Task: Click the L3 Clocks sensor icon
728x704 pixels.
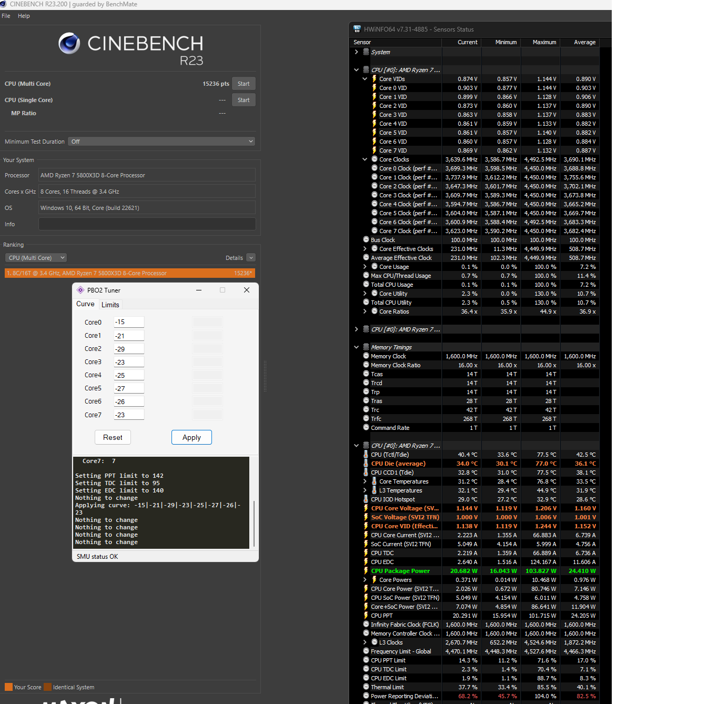Action: pyautogui.click(x=375, y=642)
